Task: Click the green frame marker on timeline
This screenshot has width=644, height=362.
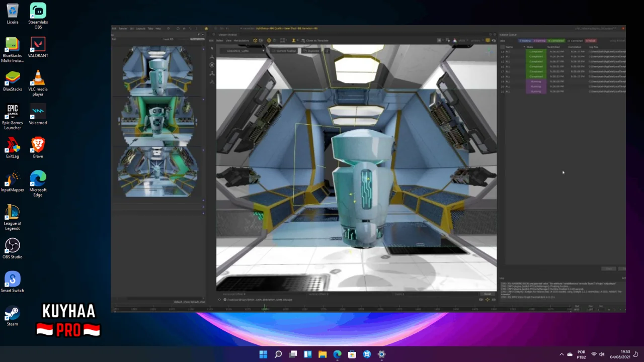Action: (x=265, y=308)
